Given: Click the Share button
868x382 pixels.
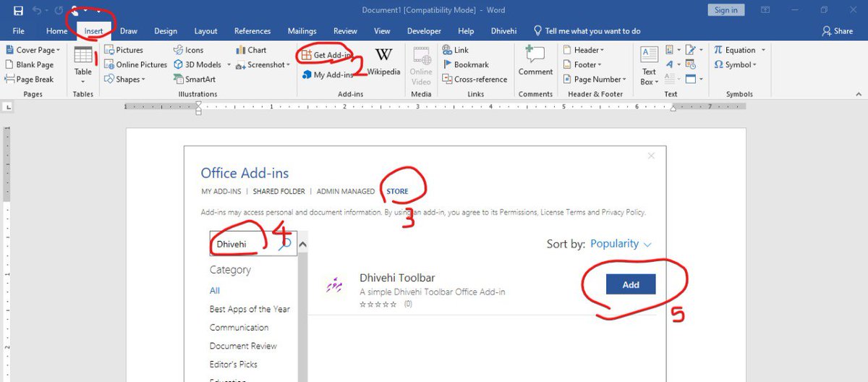Looking at the screenshot, I should (x=837, y=31).
